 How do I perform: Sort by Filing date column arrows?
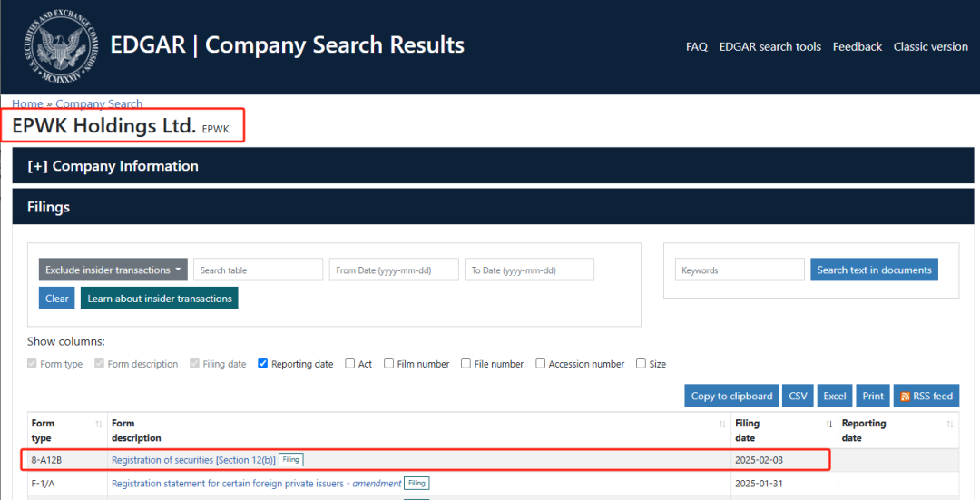[829, 425]
